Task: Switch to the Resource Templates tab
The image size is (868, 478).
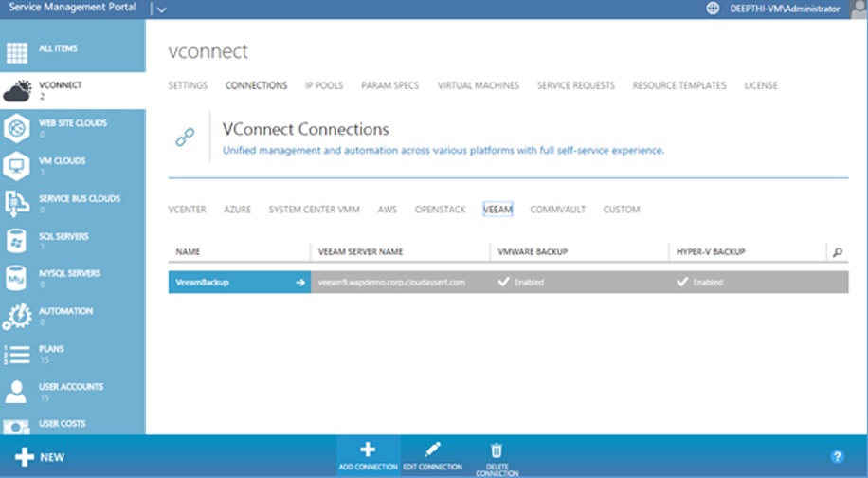Action: click(679, 85)
